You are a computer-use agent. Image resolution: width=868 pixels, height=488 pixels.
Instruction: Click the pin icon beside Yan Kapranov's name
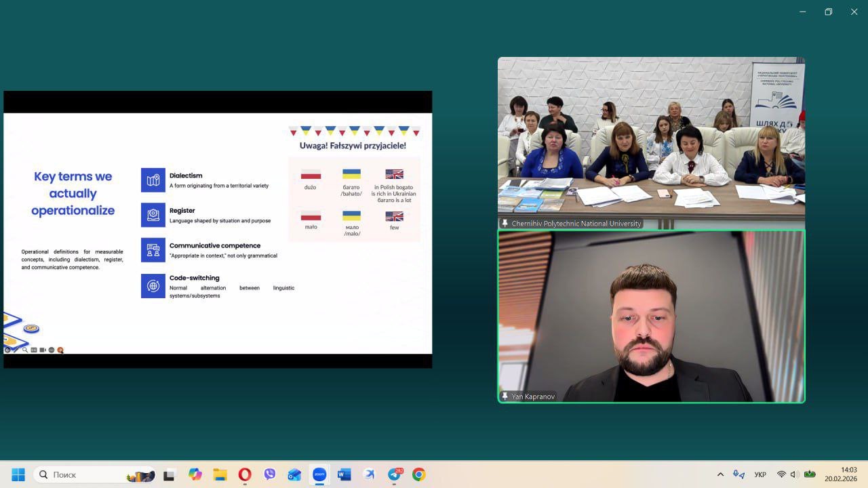505,396
